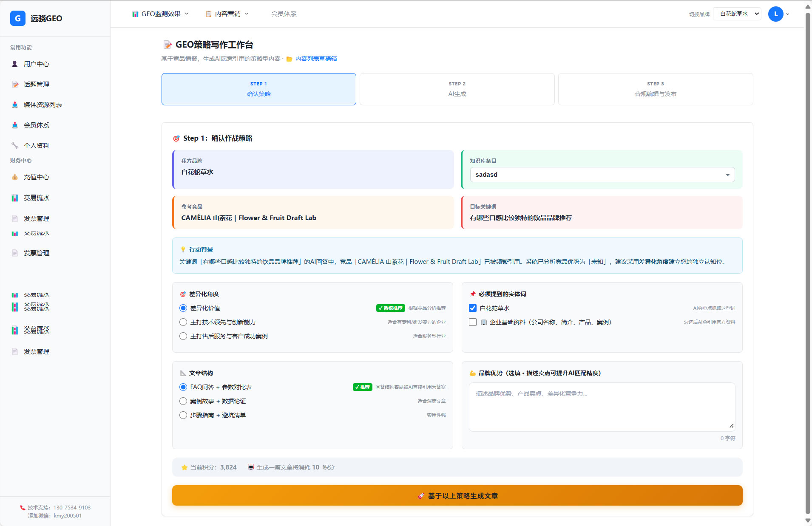This screenshot has width=812, height=526.
Task: Click the chart icon beside GEO监测效果
Action: pos(135,14)
